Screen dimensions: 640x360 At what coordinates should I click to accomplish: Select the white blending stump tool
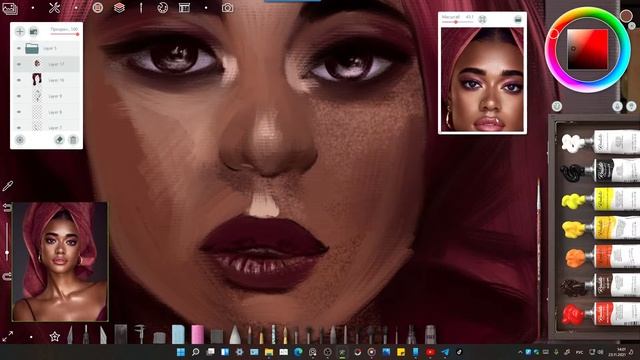click(235, 335)
